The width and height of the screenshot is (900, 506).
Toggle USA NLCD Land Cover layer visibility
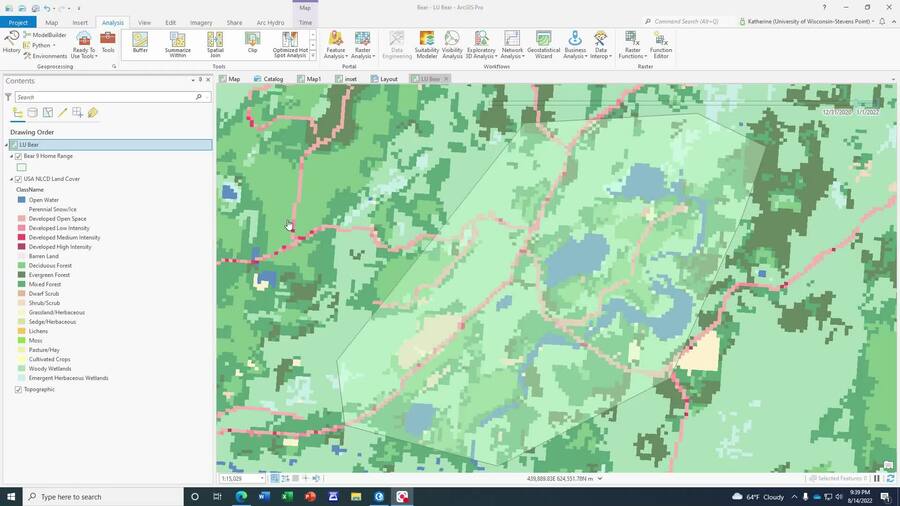coord(18,179)
